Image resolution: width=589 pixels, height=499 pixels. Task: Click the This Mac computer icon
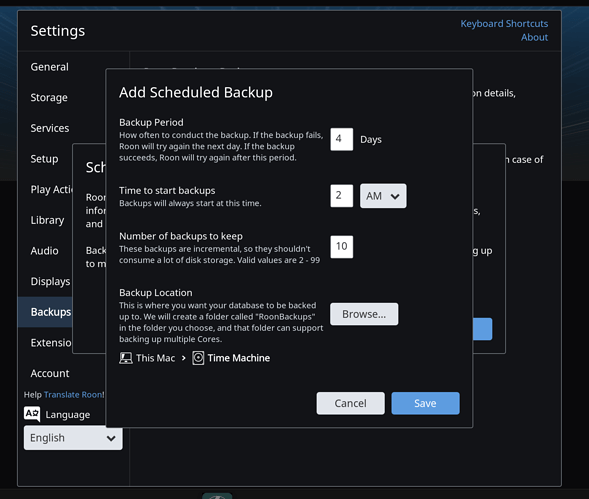[x=126, y=358]
